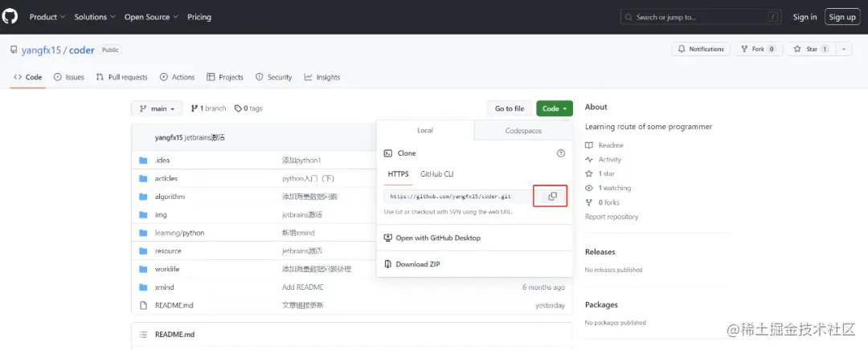Image resolution: width=868 pixels, height=350 pixels.
Task: Open the learning/python folder
Action: pos(180,233)
